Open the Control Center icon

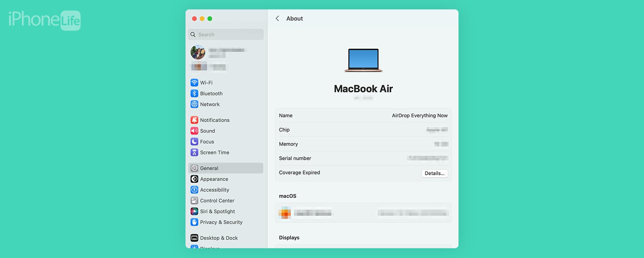click(x=194, y=201)
